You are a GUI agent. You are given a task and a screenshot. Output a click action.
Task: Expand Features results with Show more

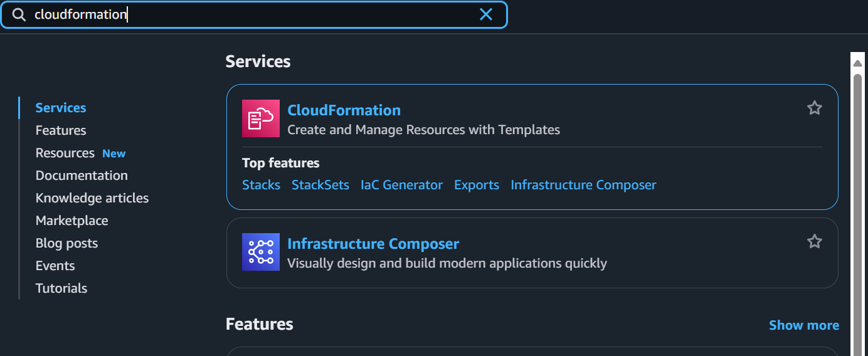[803, 325]
